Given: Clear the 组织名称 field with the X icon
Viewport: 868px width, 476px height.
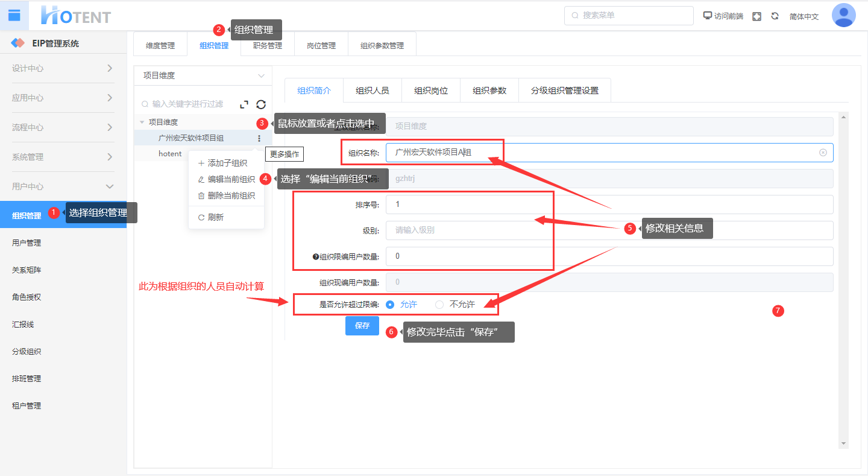Looking at the screenshot, I should pyautogui.click(x=823, y=153).
